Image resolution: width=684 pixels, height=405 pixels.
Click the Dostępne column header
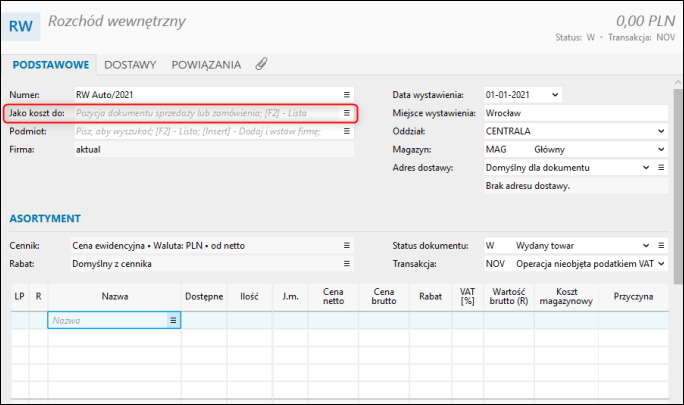(204, 296)
